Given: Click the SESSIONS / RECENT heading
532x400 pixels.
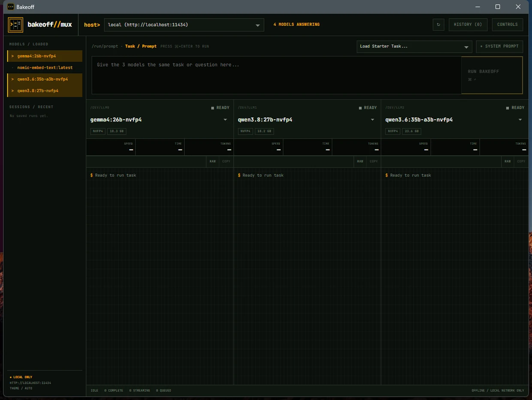Looking at the screenshot, I should tap(31, 107).
